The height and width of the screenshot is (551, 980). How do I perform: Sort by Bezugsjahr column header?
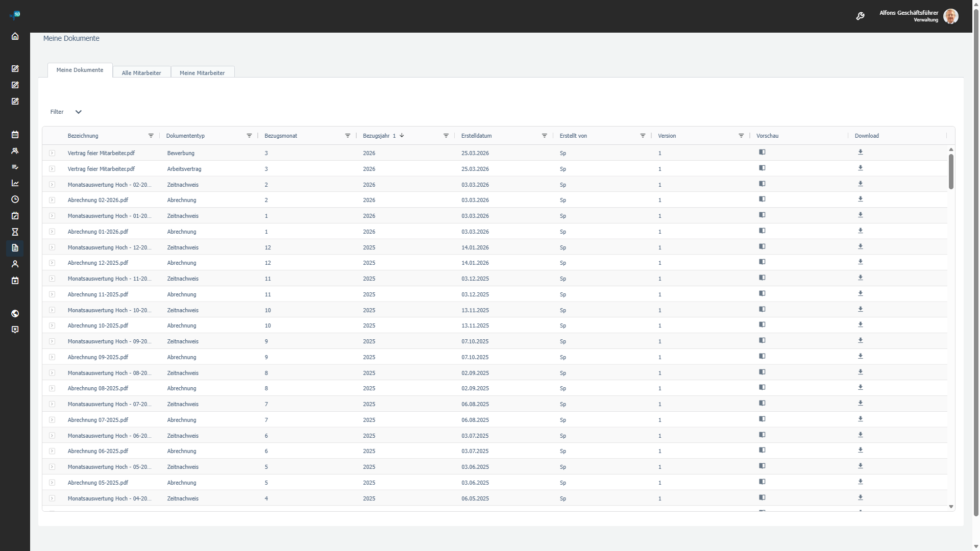[376, 136]
